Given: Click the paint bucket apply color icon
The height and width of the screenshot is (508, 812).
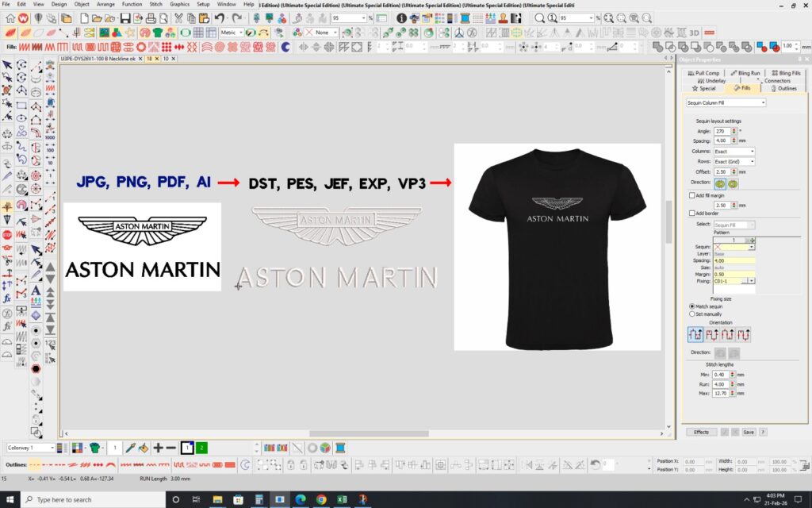Looking at the screenshot, I should [144, 448].
